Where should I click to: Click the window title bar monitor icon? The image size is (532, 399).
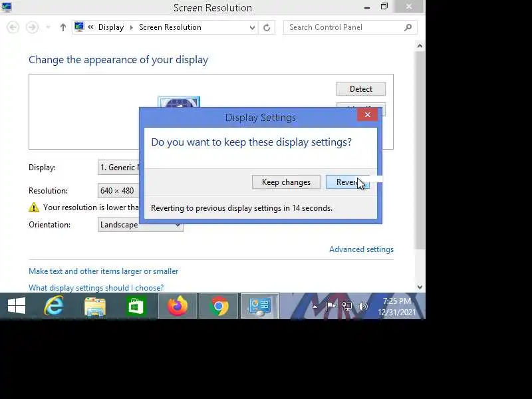[x=7, y=7]
